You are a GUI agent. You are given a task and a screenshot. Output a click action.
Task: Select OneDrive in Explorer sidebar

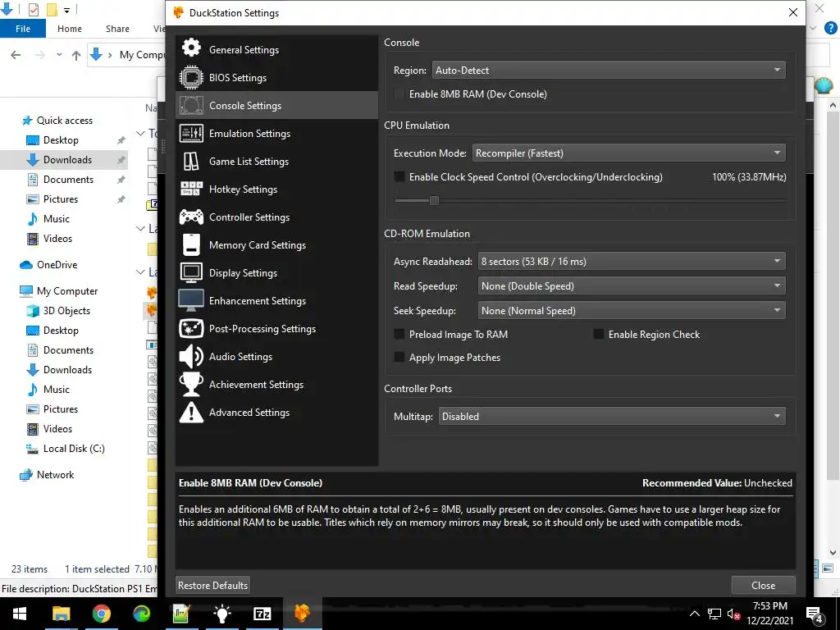pos(57,265)
